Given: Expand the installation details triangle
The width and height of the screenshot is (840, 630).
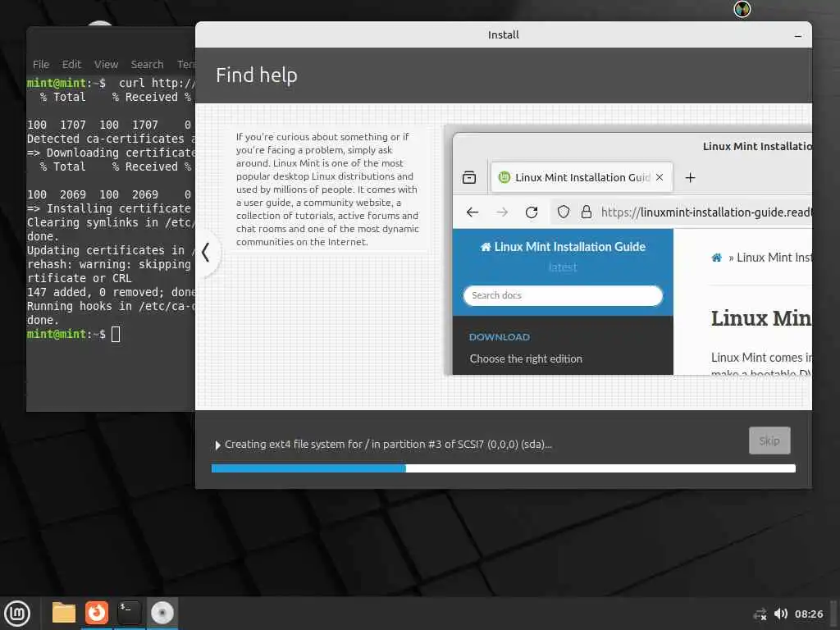Looking at the screenshot, I should (x=217, y=445).
